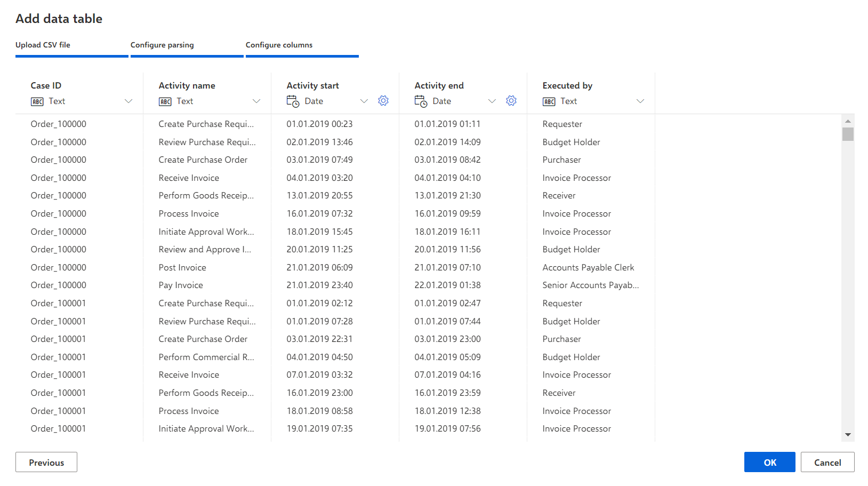The width and height of the screenshot is (868, 486).
Task: Click the Previous button
Action: [46, 462]
